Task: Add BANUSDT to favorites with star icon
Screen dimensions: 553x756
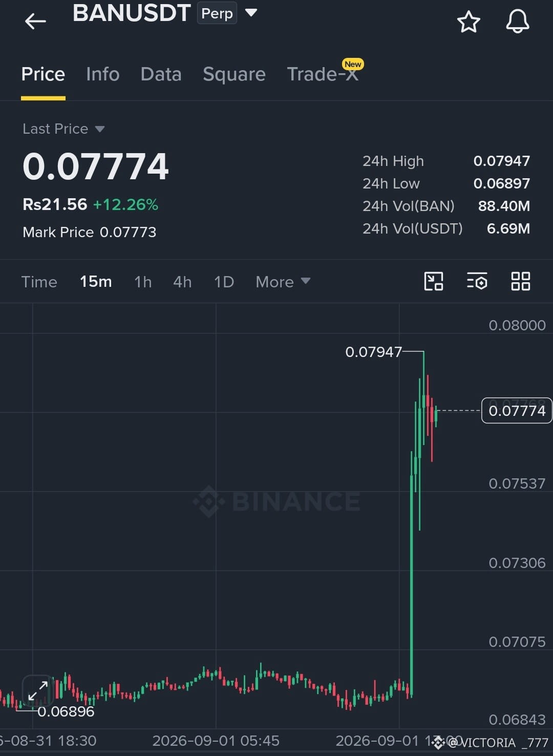Action: click(468, 22)
